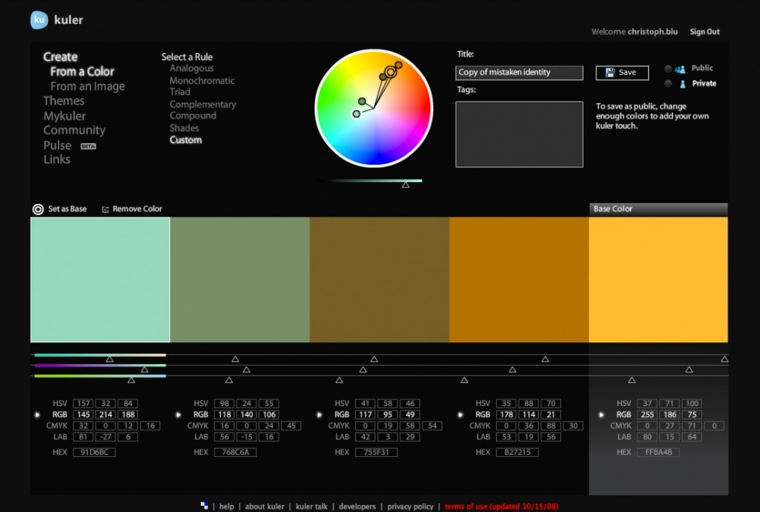
Task: Click the HEX field showing B27215
Action: [x=517, y=452]
